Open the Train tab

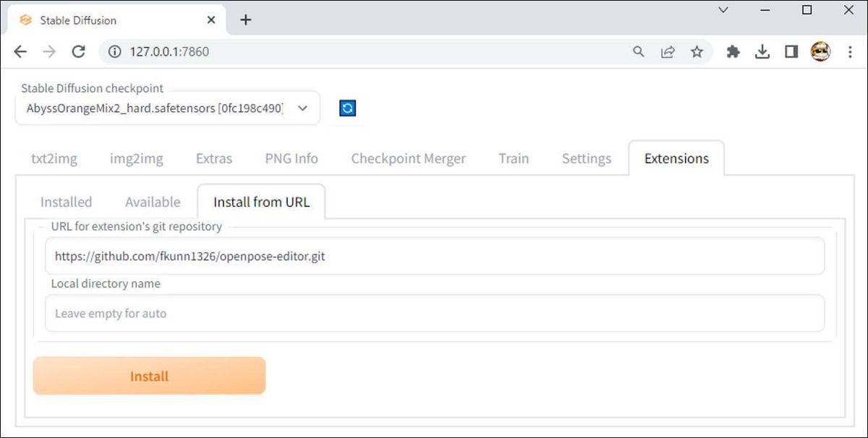click(x=514, y=158)
